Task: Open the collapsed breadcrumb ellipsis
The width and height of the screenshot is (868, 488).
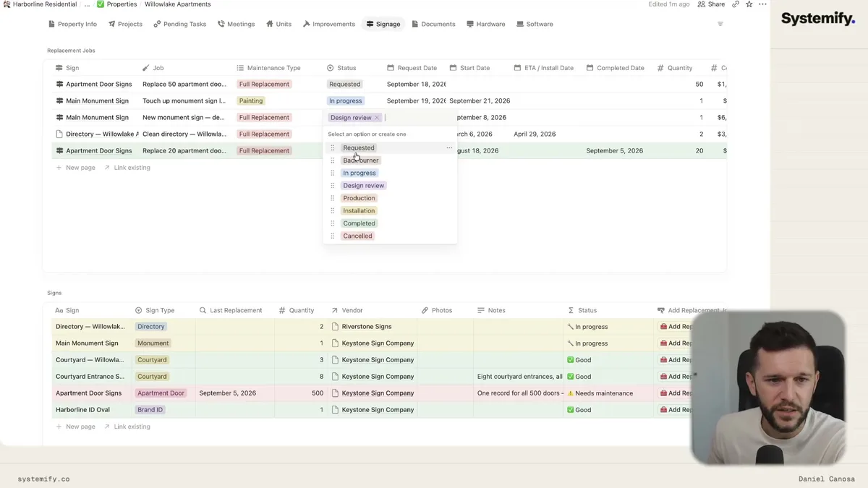Action: [88, 4]
